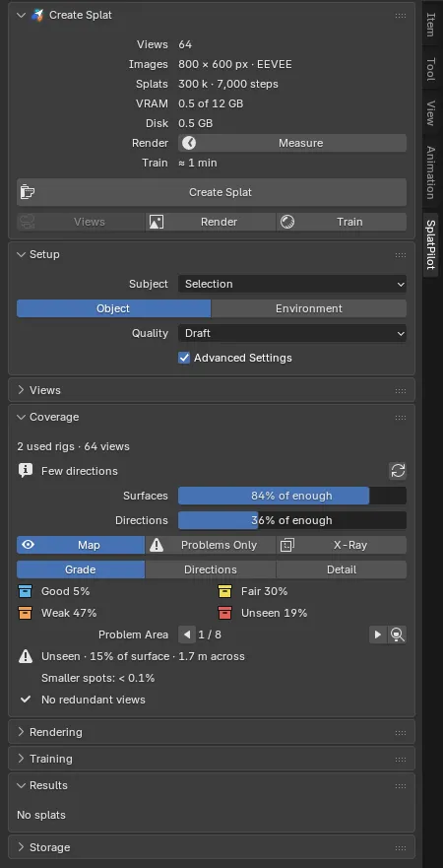Click the No splats text
Screen dimensions: 443x868
click(41, 815)
